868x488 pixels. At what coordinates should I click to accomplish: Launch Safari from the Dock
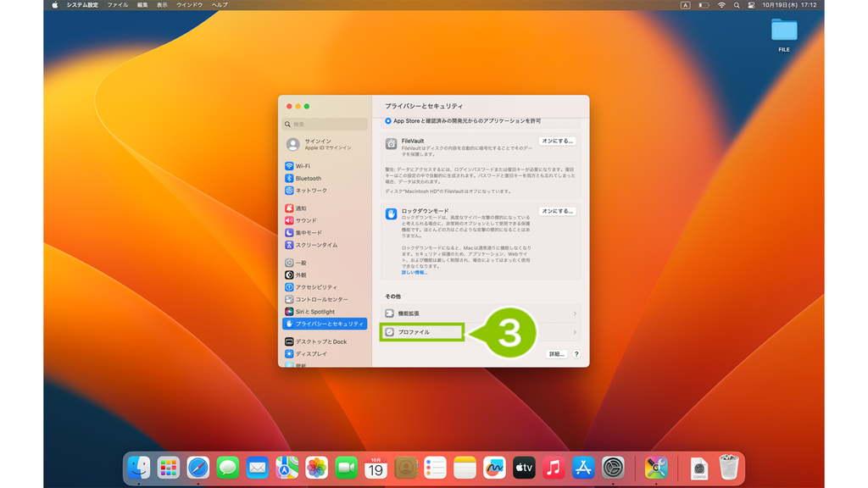198,468
